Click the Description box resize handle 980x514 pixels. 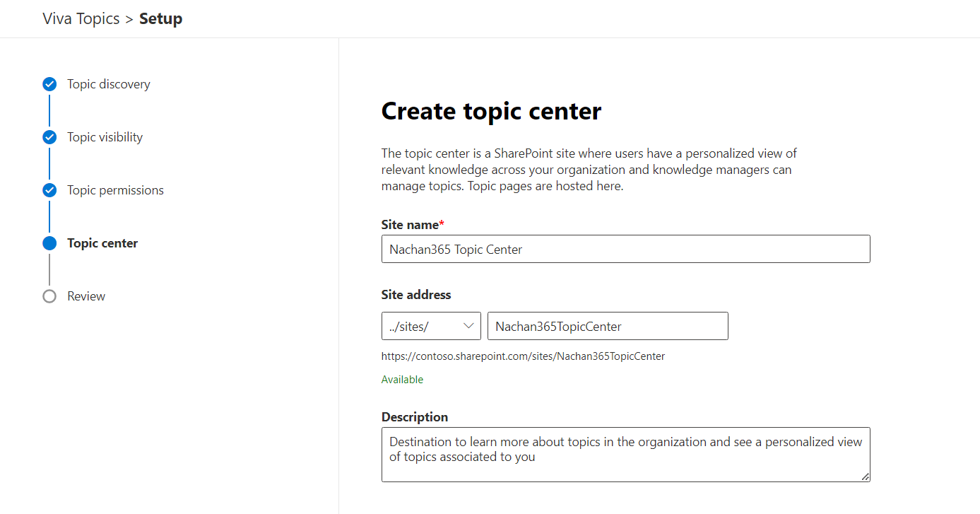866,477
